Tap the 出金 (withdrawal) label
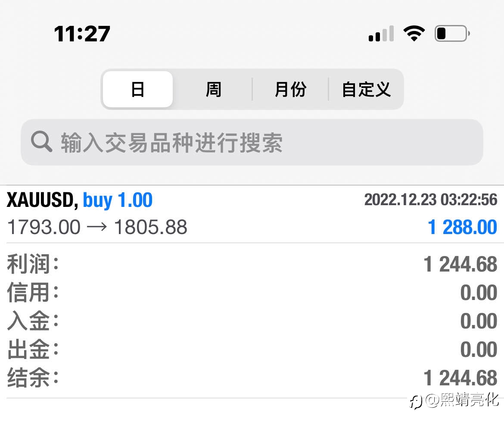The height and width of the screenshot is (425, 504). tap(33, 349)
